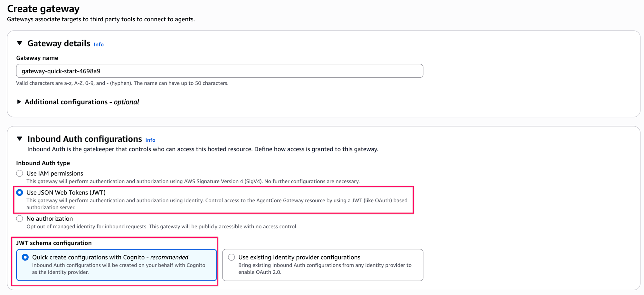Collapse Inbound Auth configurations section triangle
The height and width of the screenshot is (295, 644).
pos(20,139)
